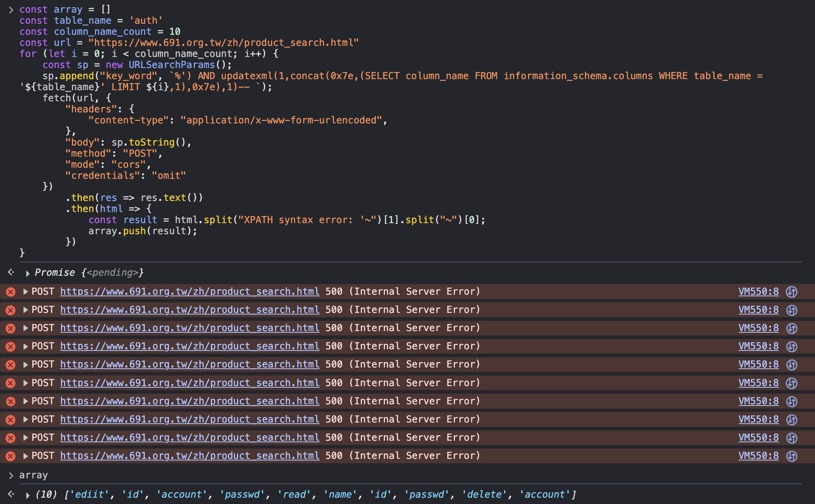Click the red error icon on the seventh POST row
The width and height of the screenshot is (815, 504).
tap(11, 402)
